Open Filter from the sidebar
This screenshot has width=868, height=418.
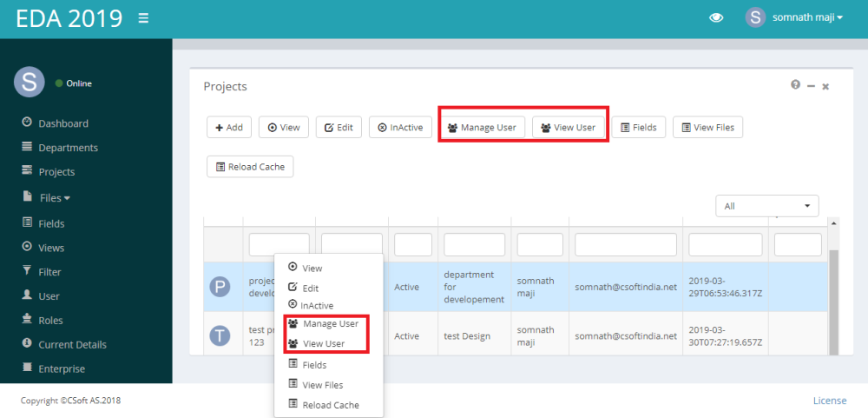point(49,272)
